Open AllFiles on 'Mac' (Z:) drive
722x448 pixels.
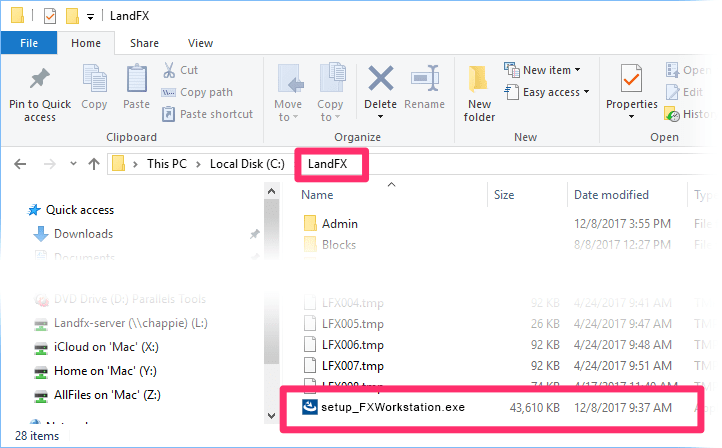click(x=107, y=395)
